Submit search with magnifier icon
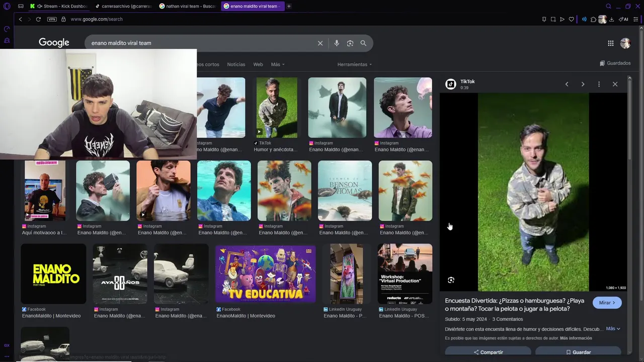Viewport: 644px width, 362px height. [363, 43]
